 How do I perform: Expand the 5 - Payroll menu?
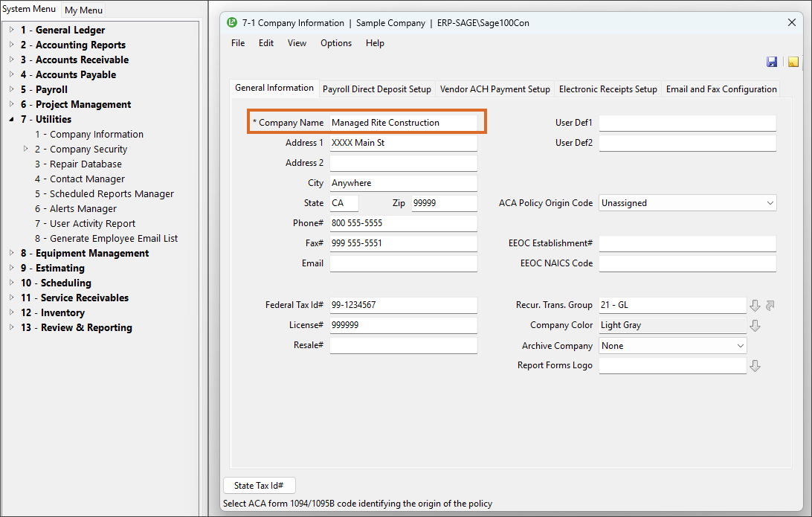(11, 89)
